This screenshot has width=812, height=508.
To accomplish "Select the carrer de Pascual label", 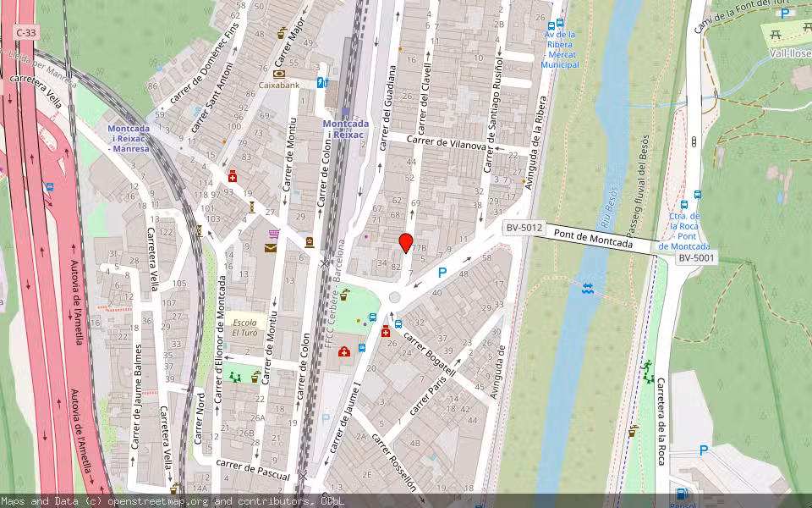I will pyautogui.click(x=253, y=469).
